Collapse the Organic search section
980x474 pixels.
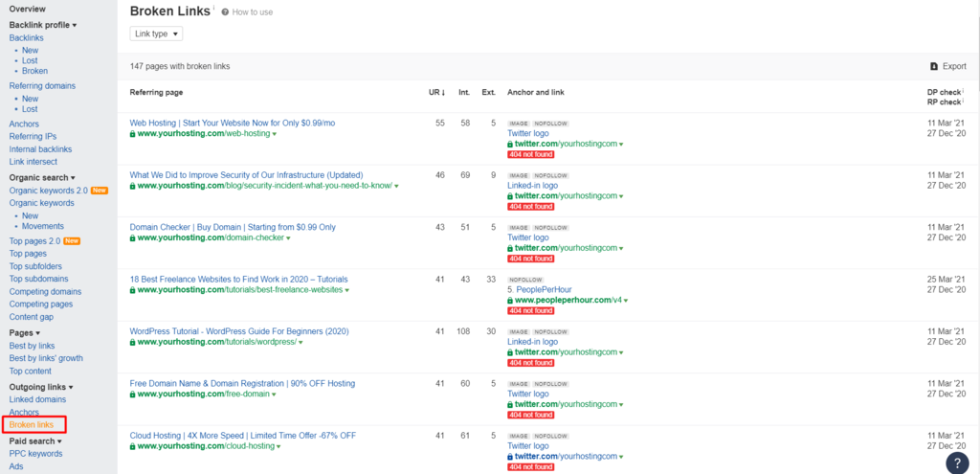tap(42, 177)
